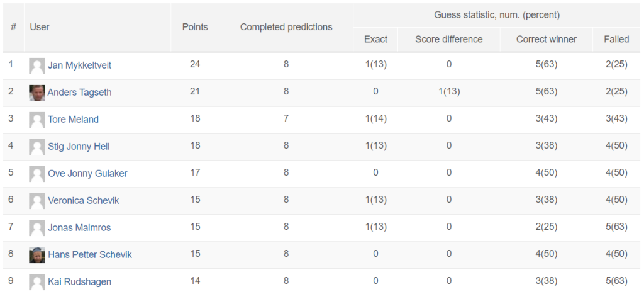Screen dimensions: 644x294
Task: Click Tore Meland's avatar placeholder
Action: point(37,120)
